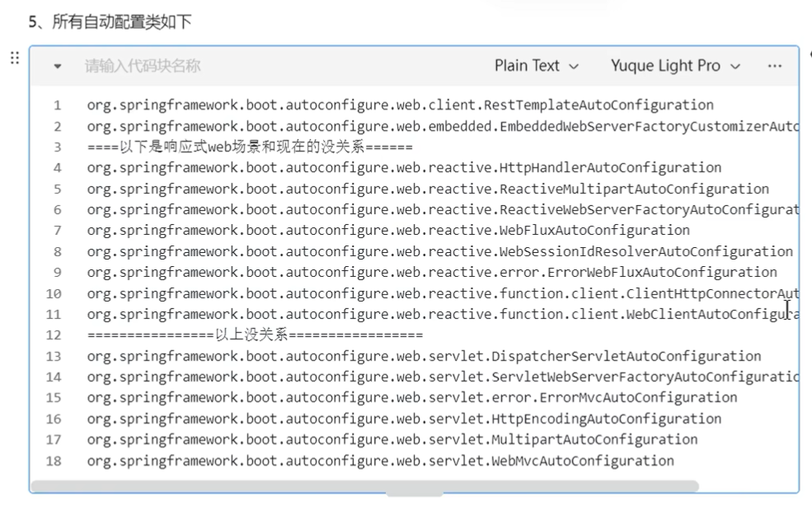Screen dimensions: 812x524
Task: Click line 1 RestTemplateAutoConfiguration text
Action: pyautogui.click(x=598, y=105)
